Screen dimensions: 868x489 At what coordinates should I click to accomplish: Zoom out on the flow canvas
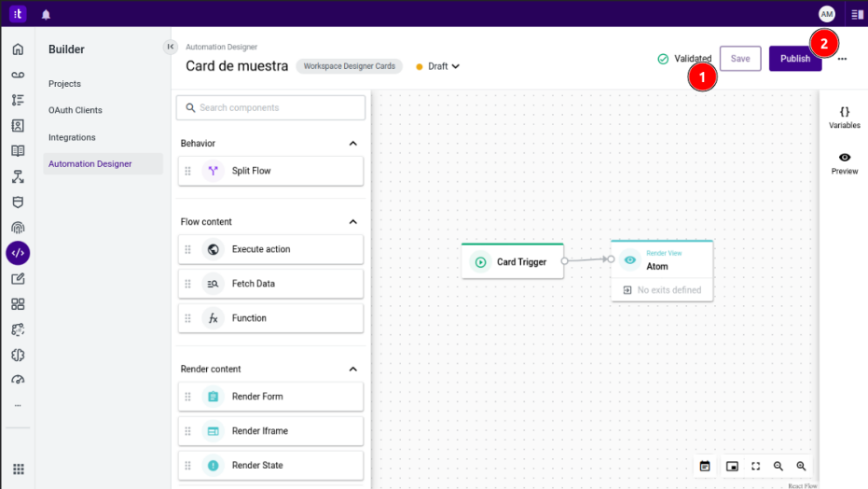(x=778, y=467)
